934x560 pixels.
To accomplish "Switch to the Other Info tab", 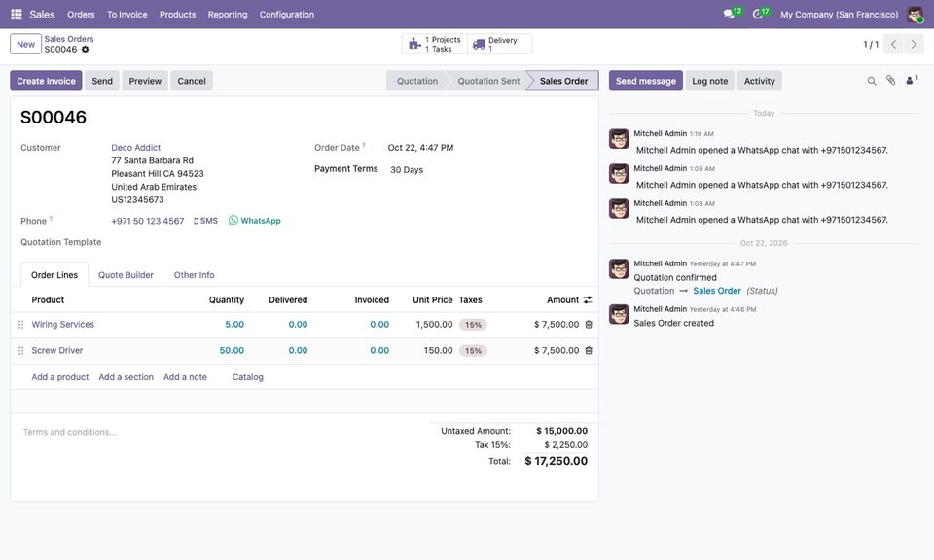I will click(195, 275).
